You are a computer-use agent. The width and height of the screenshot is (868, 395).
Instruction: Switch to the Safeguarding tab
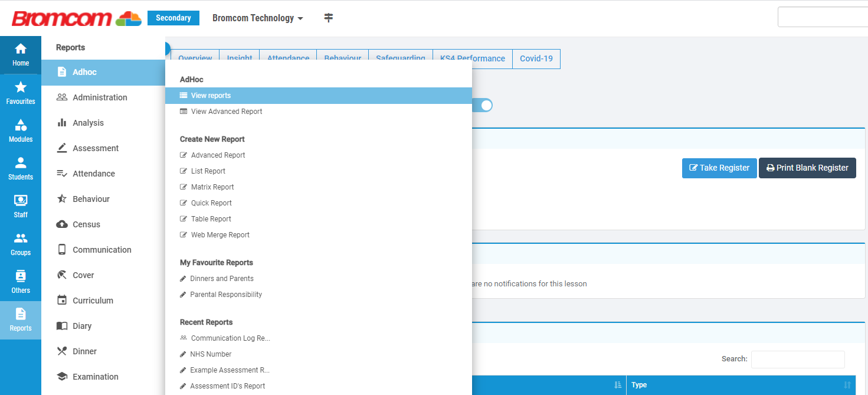tap(401, 58)
